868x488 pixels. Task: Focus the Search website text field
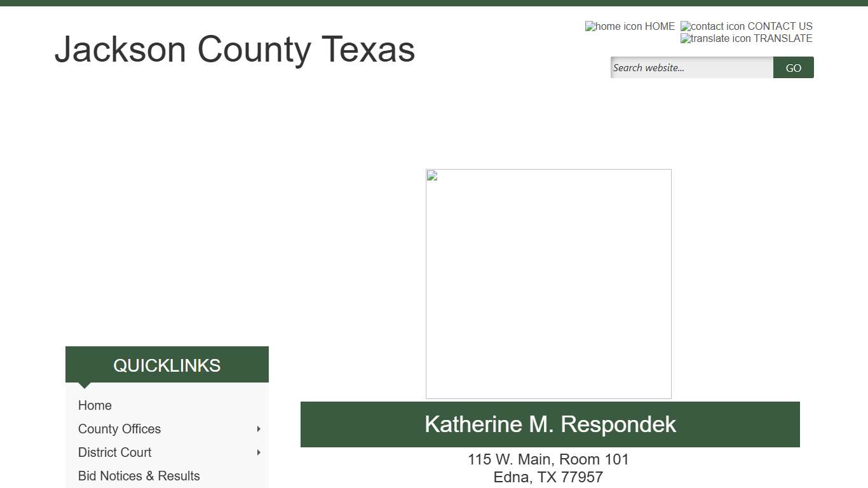[691, 68]
